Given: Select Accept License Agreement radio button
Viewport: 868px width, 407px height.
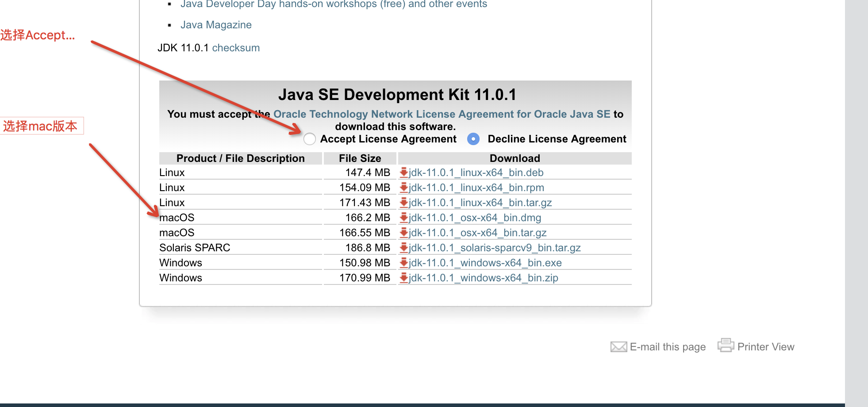Looking at the screenshot, I should 310,139.
